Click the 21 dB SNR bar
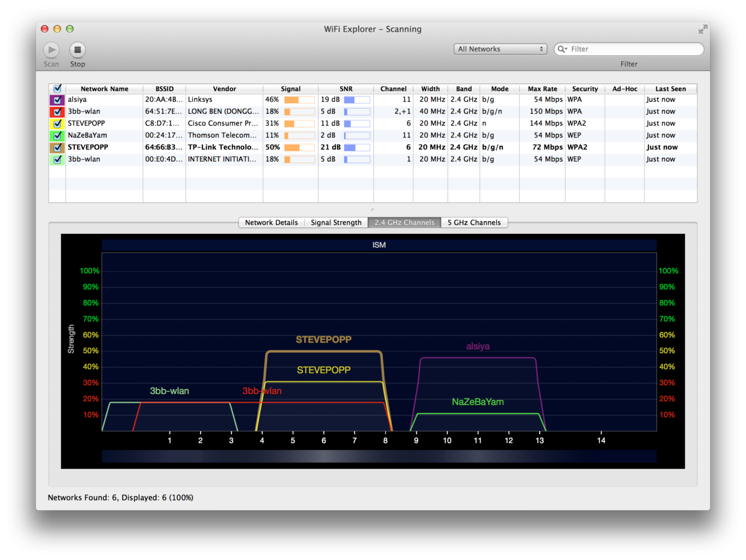The height and width of the screenshot is (560, 746). point(357,148)
